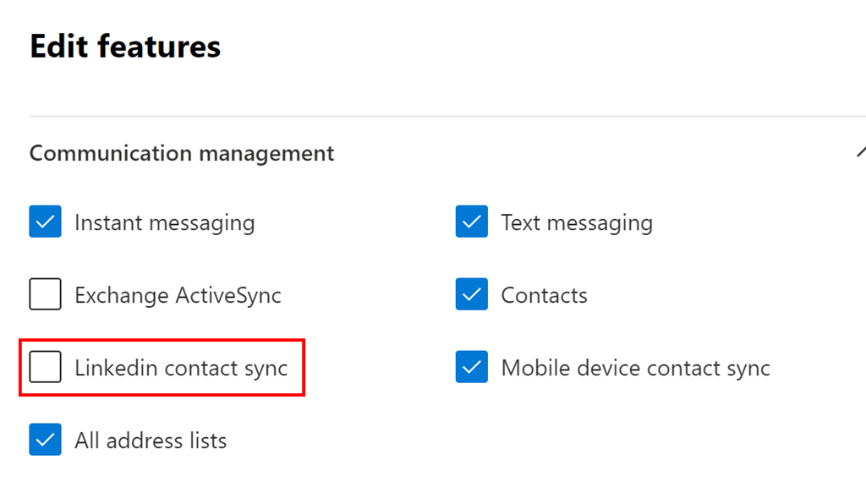The image size is (866, 504).
Task: Click the "Mobile device contact sync" label
Action: [635, 369]
